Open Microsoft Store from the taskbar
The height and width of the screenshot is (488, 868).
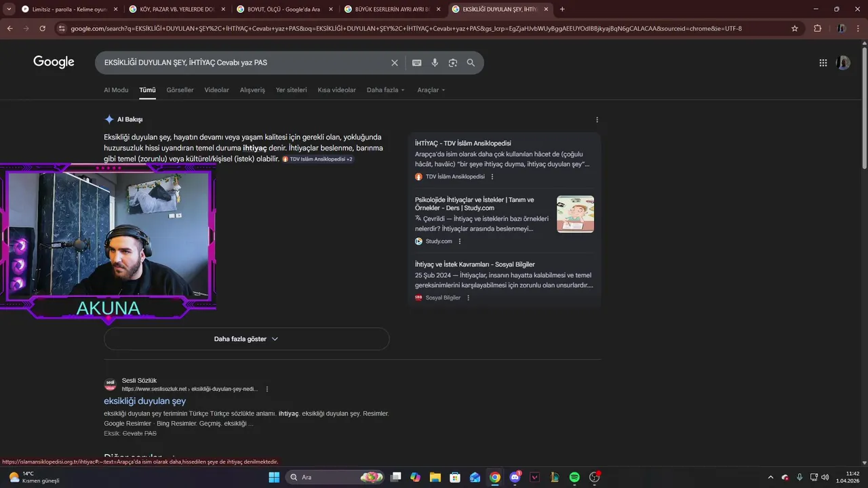455,477
